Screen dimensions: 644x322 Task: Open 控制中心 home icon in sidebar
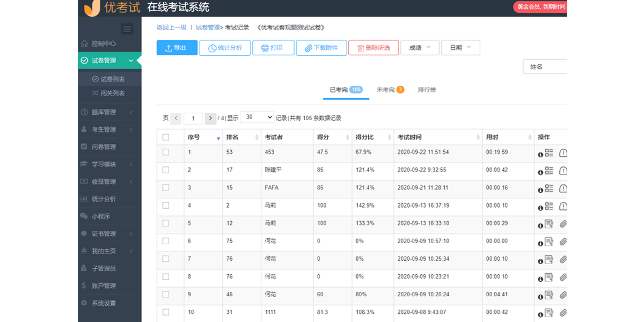[84, 43]
